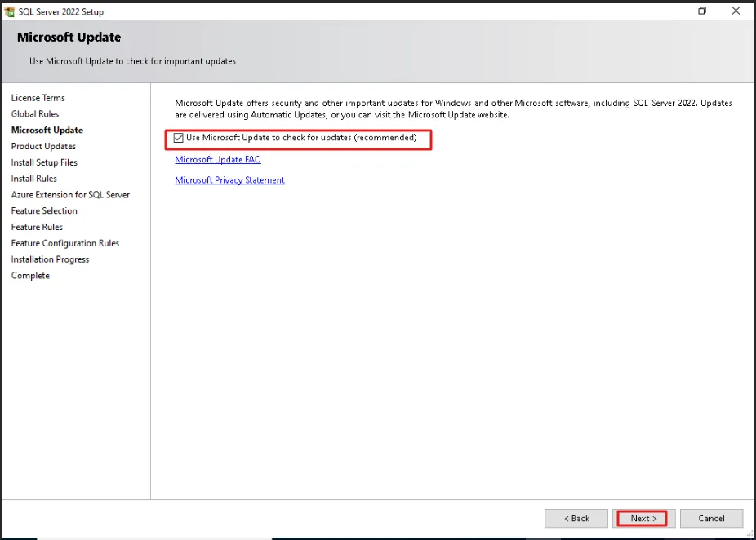Viewport: 756px width, 540px height.
Task: Select License Terms step in sidebar
Action: [38, 98]
